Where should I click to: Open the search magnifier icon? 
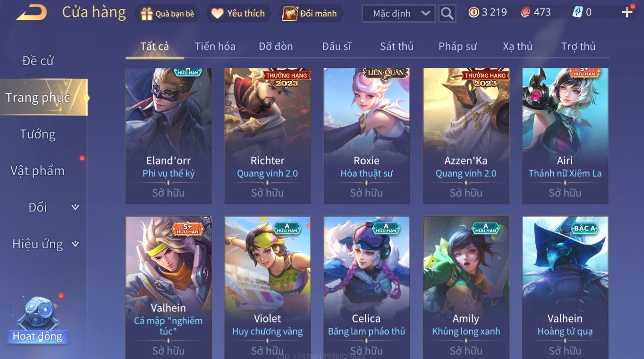tap(447, 13)
